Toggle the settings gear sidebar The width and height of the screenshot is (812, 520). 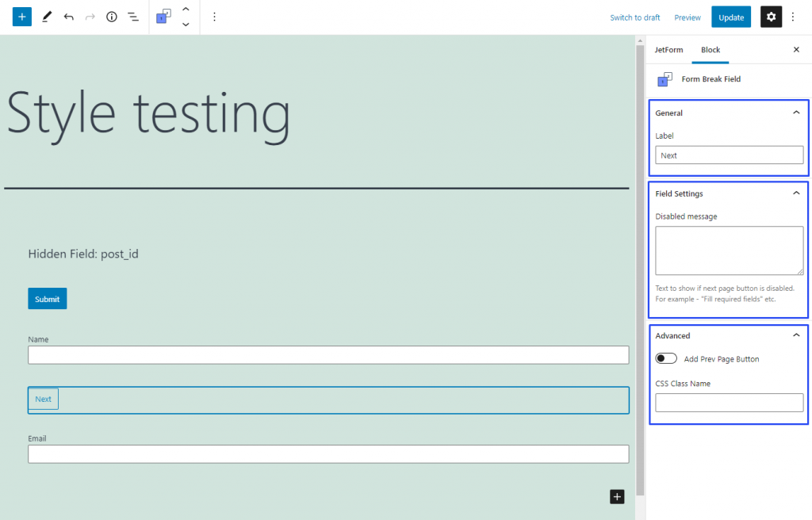pyautogui.click(x=771, y=17)
